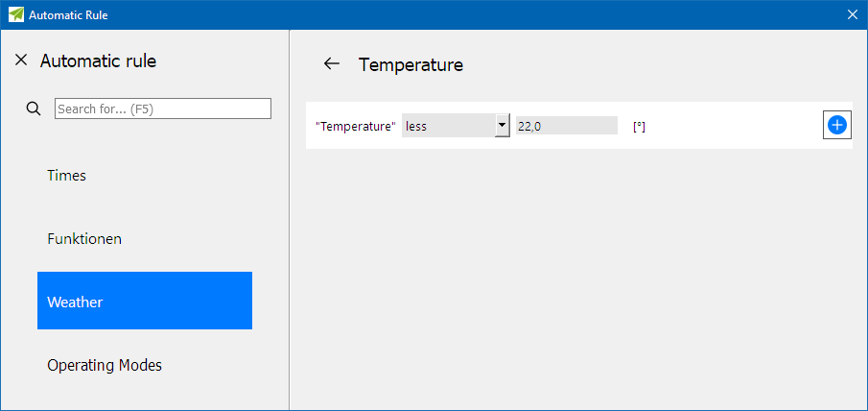Select the Weather category
The height and width of the screenshot is (411, 868).
(145, 301)
